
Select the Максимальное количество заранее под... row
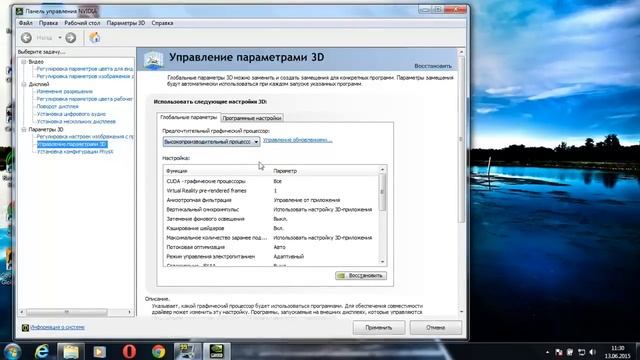pyautogui.click(x=271, y=238)
